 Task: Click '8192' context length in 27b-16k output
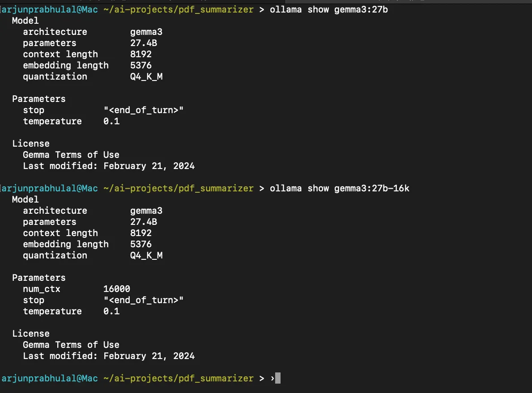coord(141,233)
